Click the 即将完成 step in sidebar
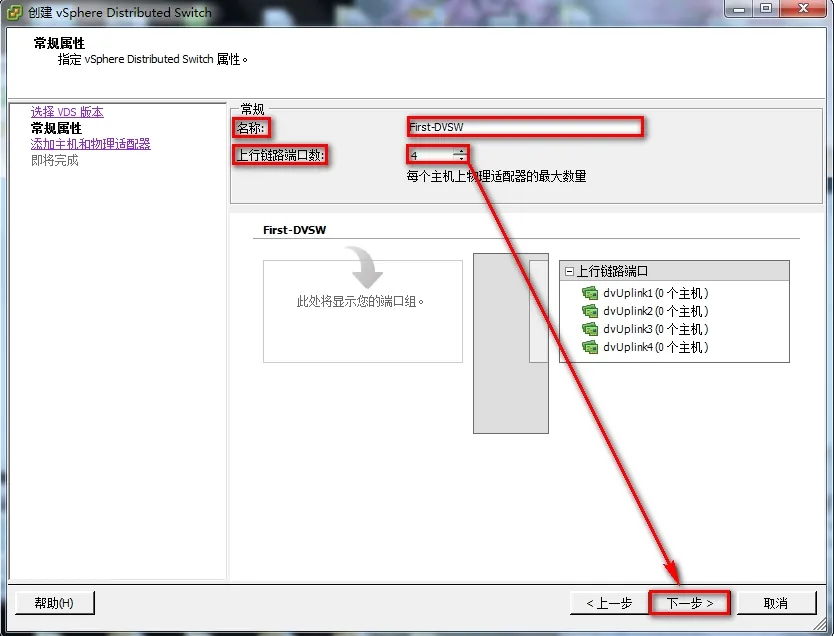Image resolution: width=834 pixels, height=636 pixels. (55, 160)
